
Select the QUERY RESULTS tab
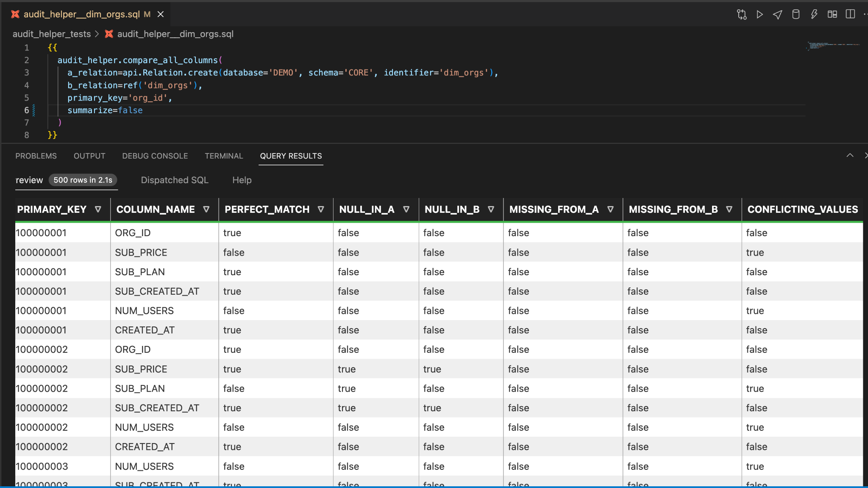pos(291,156)
